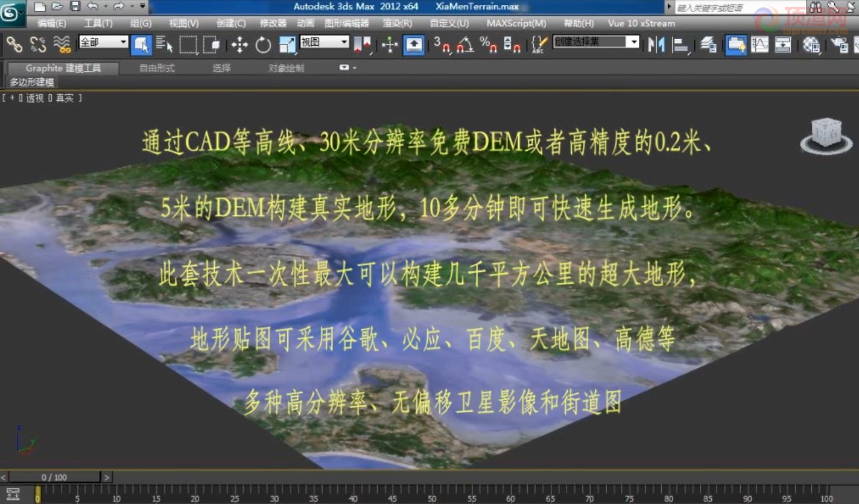Toggle Window/Crossing selection mode
Image resolution: width=859 pixels, height=504 pixels.
tap(211, 45)
